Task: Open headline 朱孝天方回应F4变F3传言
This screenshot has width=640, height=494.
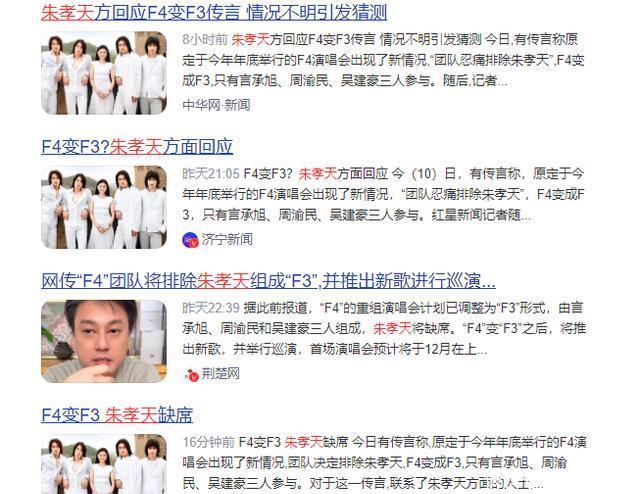Action: pyautogui.click(x=214, y=12)
